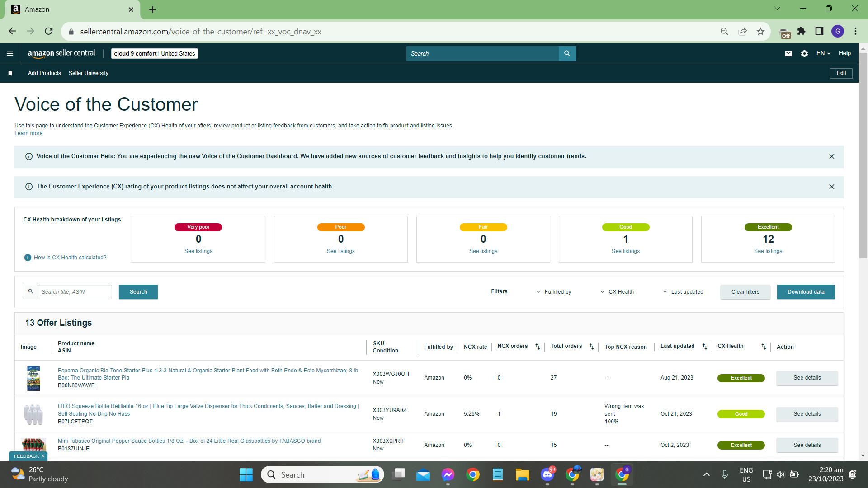
Task: Open Seller University menu item
Action: 89,73
